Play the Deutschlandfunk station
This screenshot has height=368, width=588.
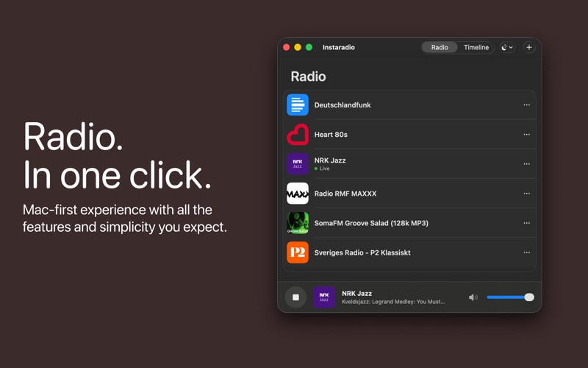[x=409, y=105]
